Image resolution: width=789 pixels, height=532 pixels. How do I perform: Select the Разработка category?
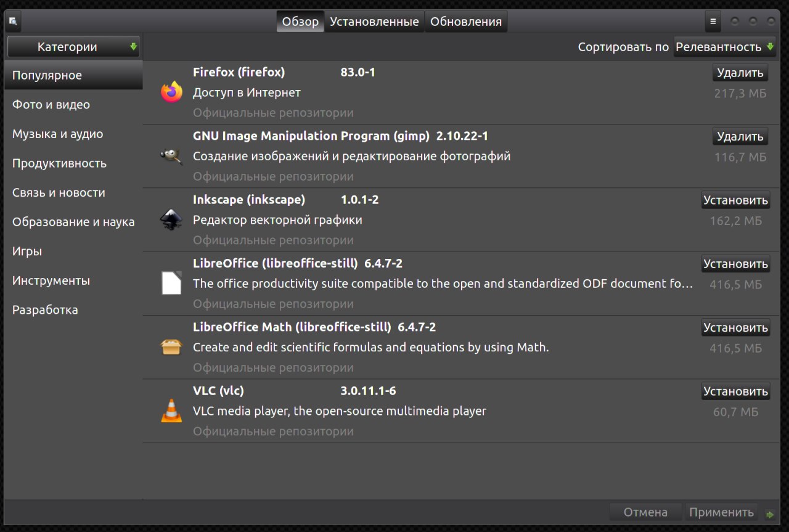point(73,309)
